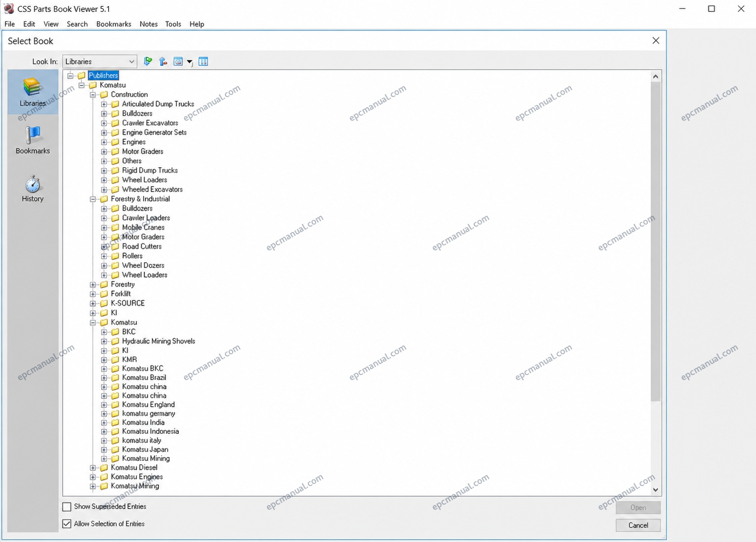Click the columns icon in the dialog toolbar

203,61
